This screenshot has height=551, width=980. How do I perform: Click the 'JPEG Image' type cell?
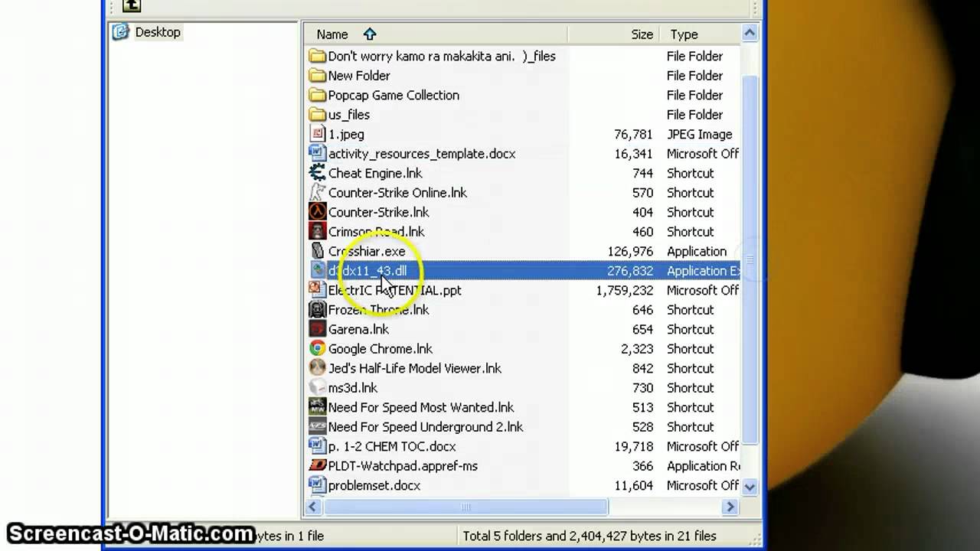700,134
